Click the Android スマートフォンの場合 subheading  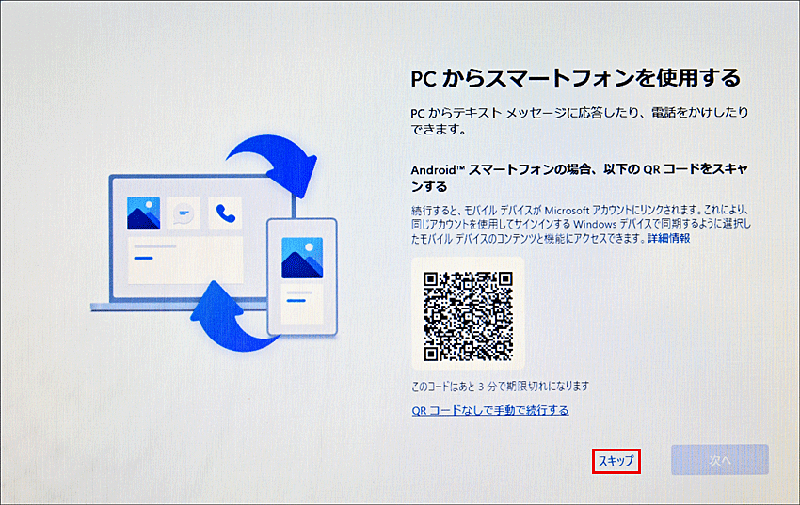pos(579,178)
